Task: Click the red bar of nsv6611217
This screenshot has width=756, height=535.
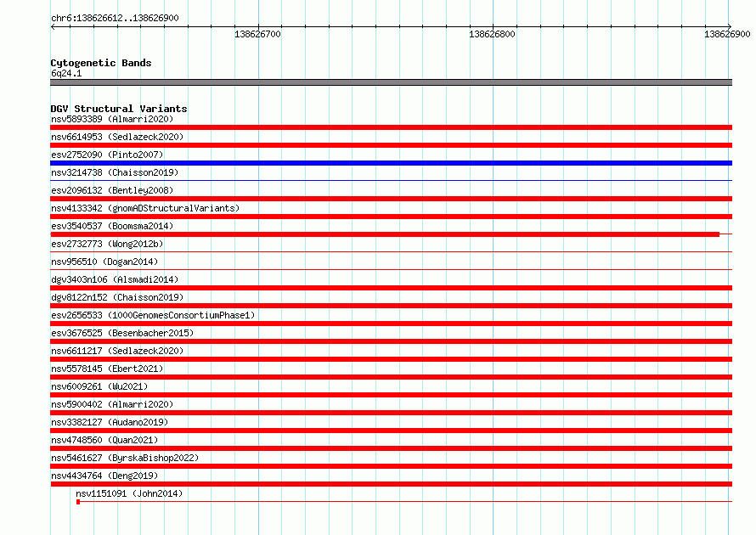Action: (x=391, y=359)
